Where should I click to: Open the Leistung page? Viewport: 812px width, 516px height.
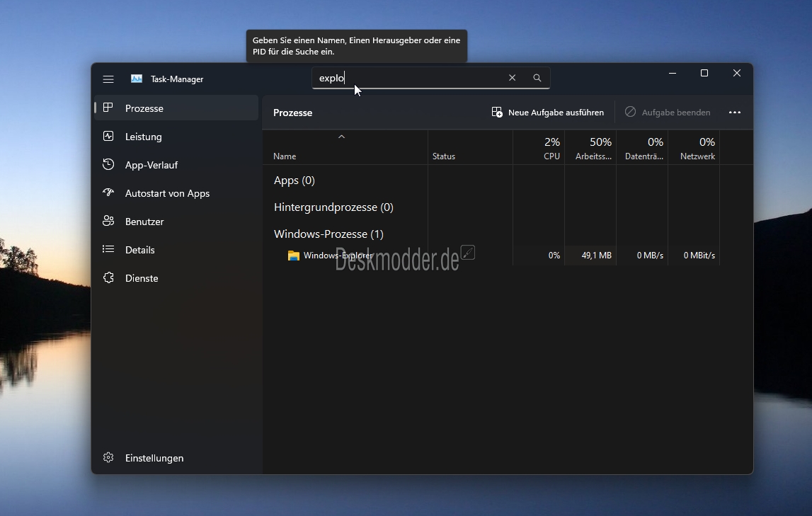coord(176,137)
